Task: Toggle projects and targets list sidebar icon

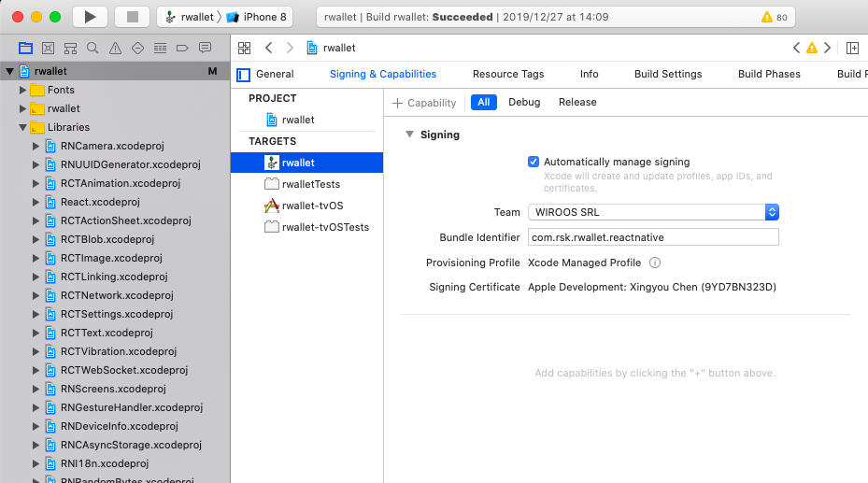Action: click(x=244, y=75)
